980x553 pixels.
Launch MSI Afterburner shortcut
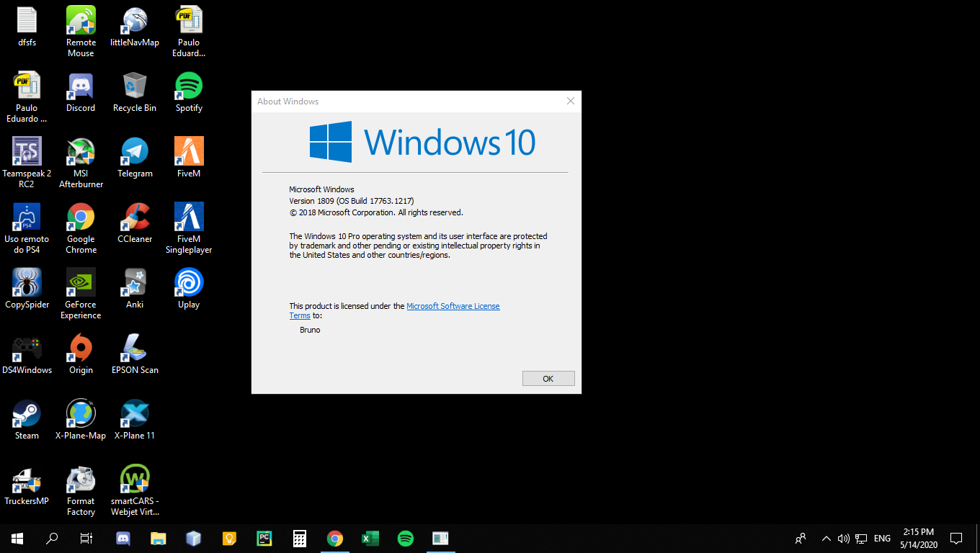(x=81, y=163)
